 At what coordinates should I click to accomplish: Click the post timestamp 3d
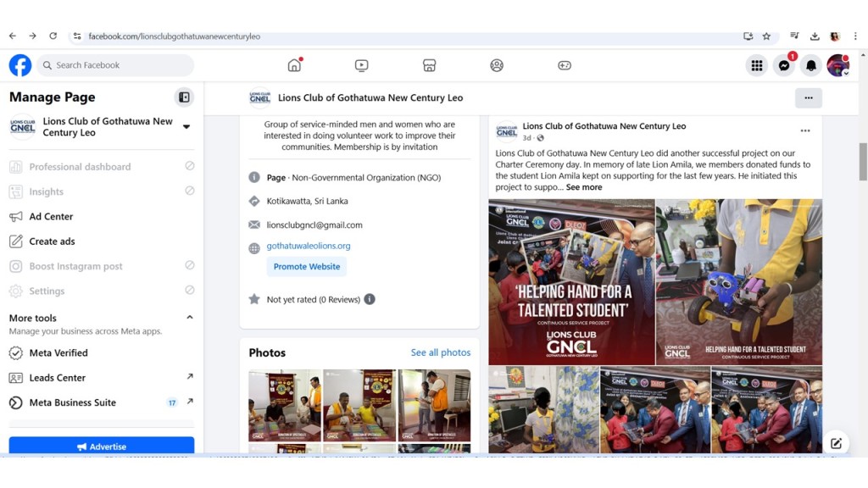pyautogui.click(x=526, y=138)
